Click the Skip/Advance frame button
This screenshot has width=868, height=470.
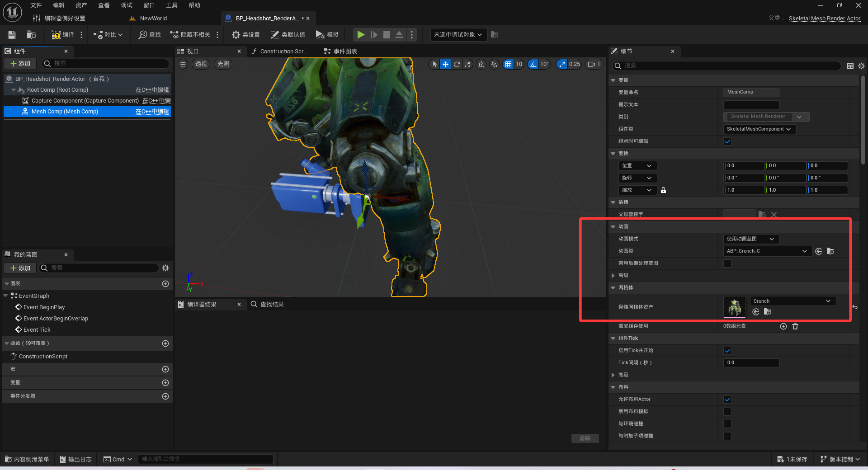(374, 35)
